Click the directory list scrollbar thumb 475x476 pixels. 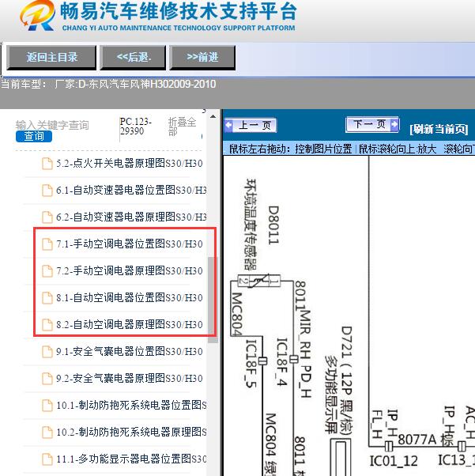pos(213,300)
